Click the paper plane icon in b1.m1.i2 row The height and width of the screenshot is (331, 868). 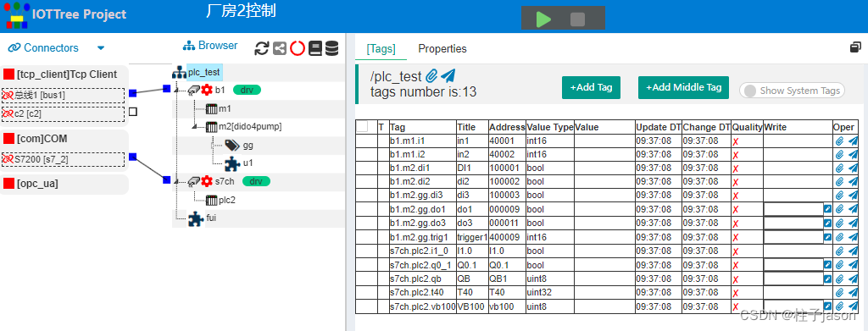(853, 154)
